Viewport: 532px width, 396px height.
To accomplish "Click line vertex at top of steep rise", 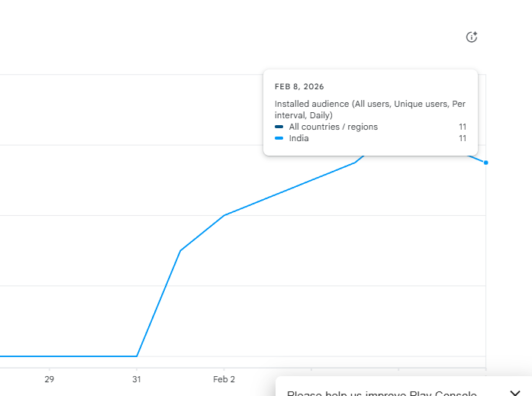I will [180, 250].
